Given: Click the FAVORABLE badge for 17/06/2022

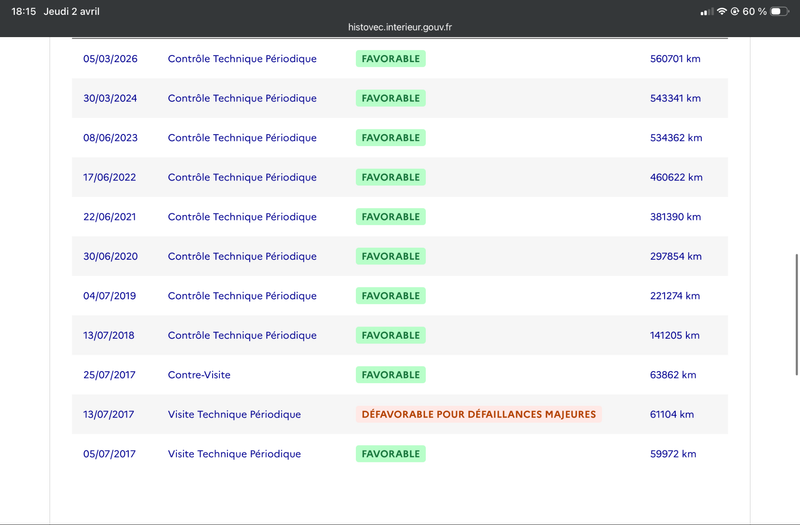Looking at the screenshot, I should [390, 177].
